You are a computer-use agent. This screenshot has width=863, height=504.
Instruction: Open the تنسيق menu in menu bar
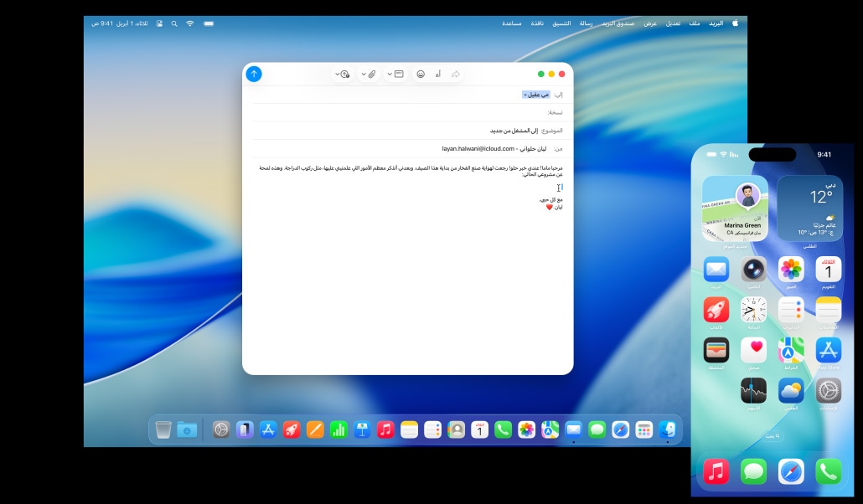point(561,23)
